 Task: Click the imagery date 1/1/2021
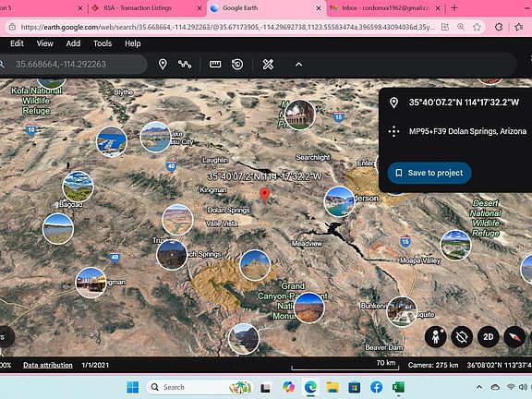click(95, 365)
